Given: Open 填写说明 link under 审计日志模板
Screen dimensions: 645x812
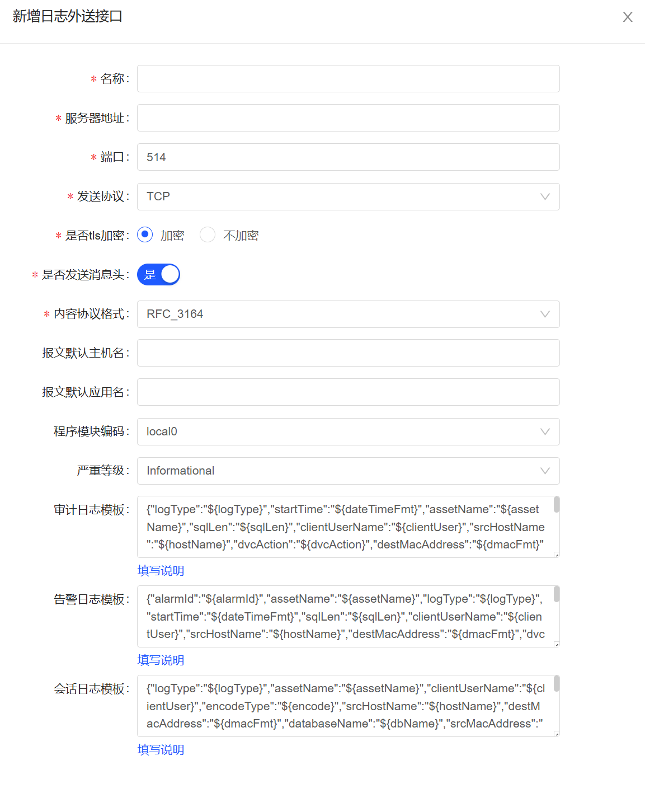Looking at the screenshot, I should click(x=161, y=571).
